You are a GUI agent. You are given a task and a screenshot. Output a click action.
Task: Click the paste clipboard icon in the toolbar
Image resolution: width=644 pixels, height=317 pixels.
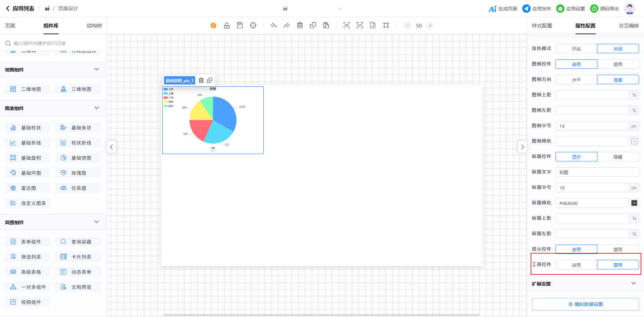(326, 25)
